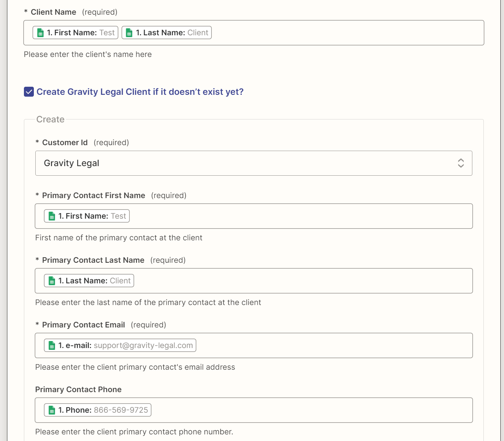Click the 'Please enter the client's name here' hint
This screenshot has width=504, height=441.
[x=88, y=54]
